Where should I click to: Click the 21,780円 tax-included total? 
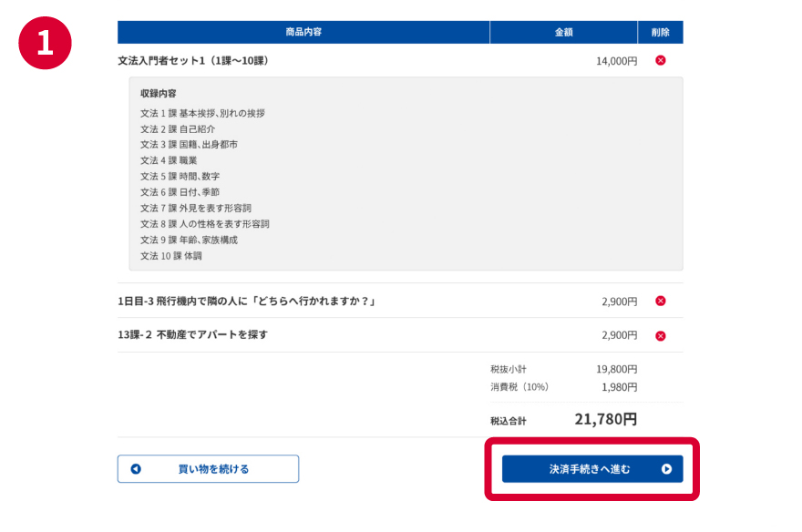(x=605, y=420)
